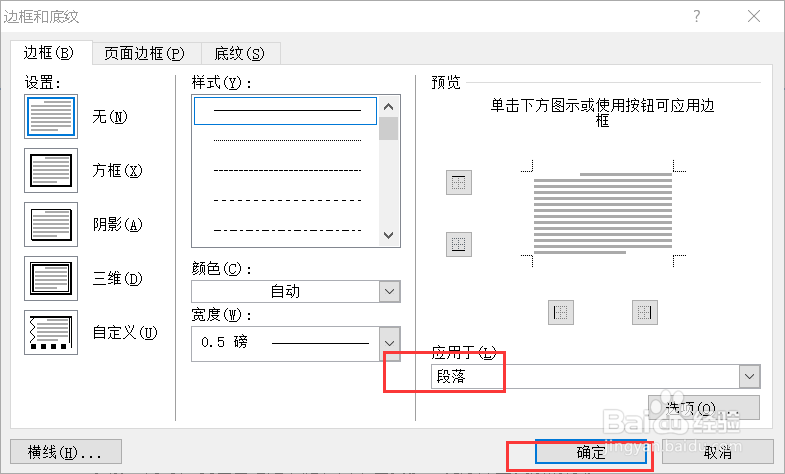
Task: Close the 边框和底纹 dialog
Action: click(x=753, y=17)
